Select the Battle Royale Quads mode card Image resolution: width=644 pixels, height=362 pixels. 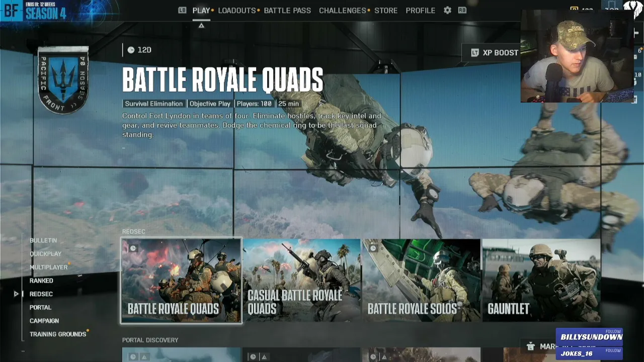(x=181, y=281)
